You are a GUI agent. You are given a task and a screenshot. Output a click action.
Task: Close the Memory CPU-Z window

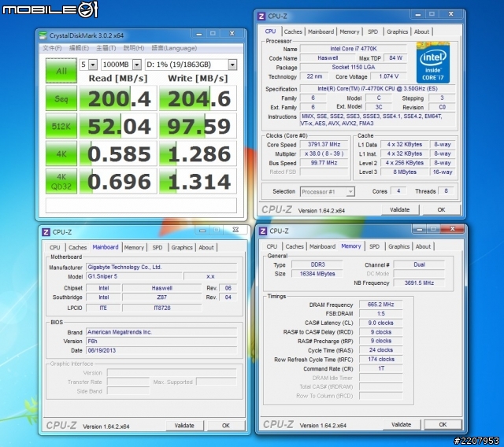[452, 229]
